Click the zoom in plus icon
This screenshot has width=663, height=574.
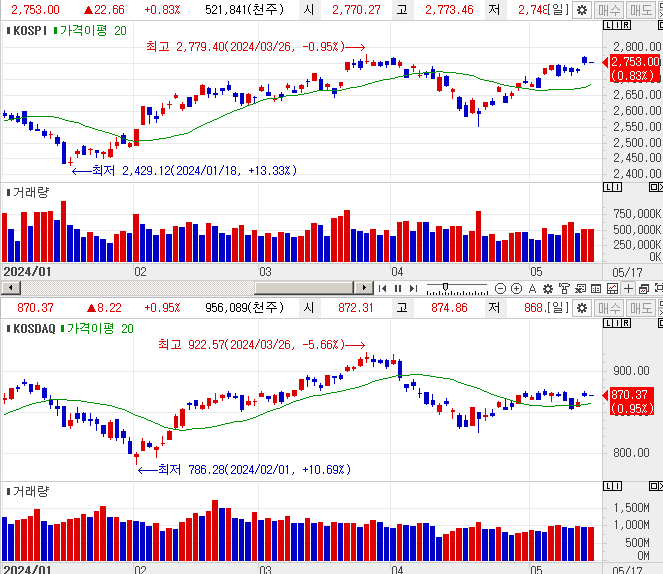516,289
